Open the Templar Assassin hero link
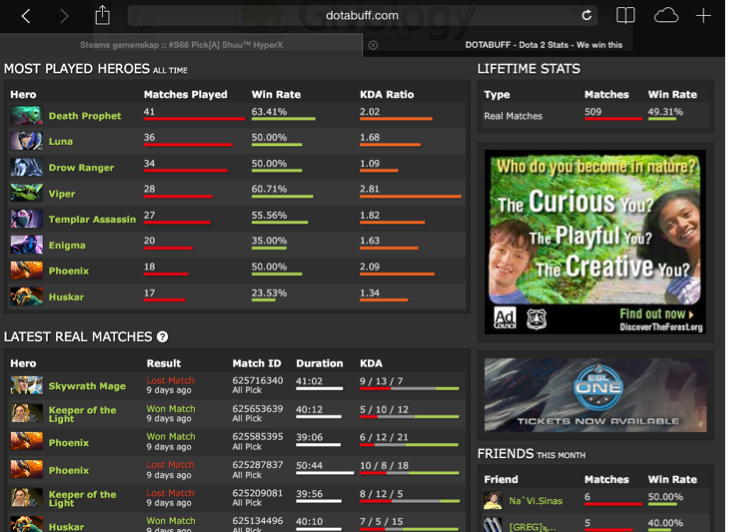 pyautogui.click(x=92, y=220)
